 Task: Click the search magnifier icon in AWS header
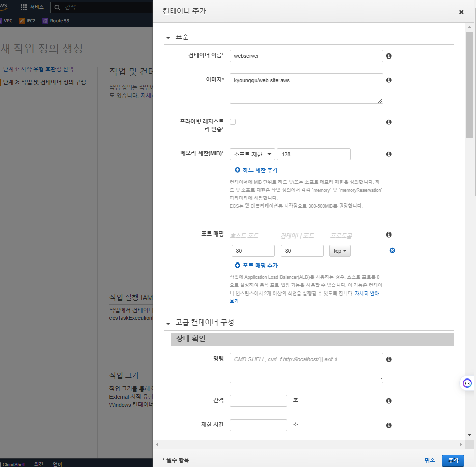point(57,7)
